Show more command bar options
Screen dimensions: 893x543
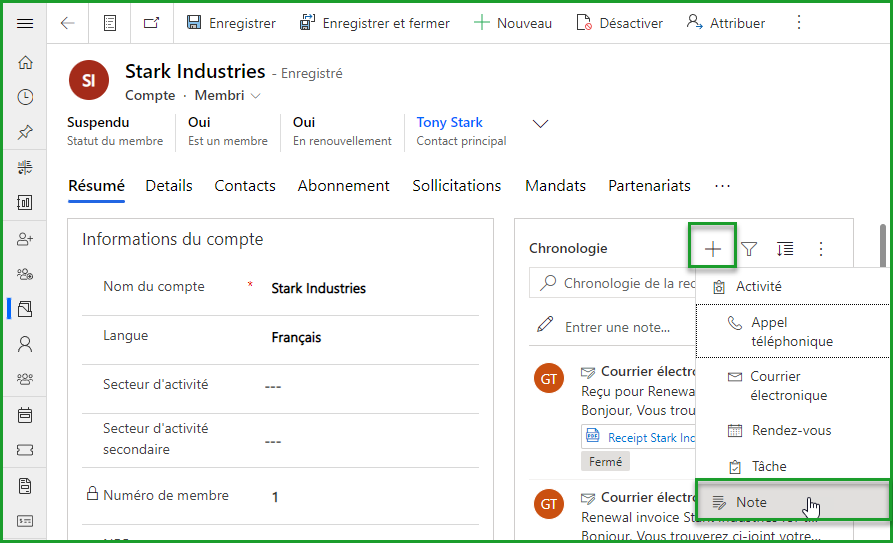tap(798, 23)
